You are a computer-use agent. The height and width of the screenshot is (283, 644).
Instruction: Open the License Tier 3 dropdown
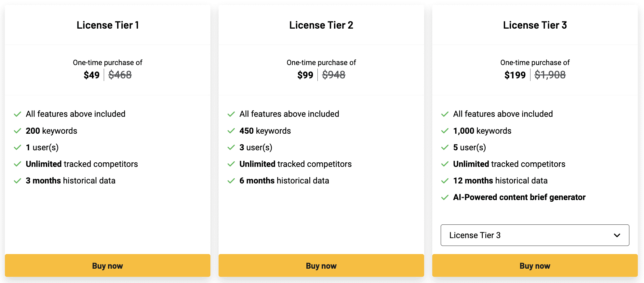(x=534, y=235)
